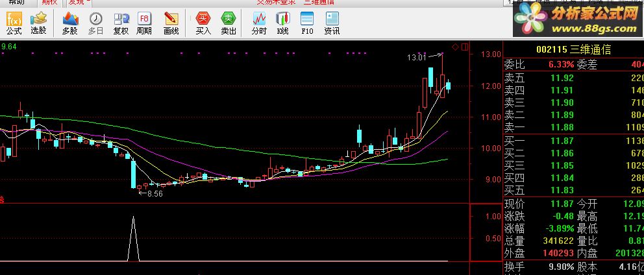
Task: Click the diamond icon at chart corner
Action: (x=455, y=47)
